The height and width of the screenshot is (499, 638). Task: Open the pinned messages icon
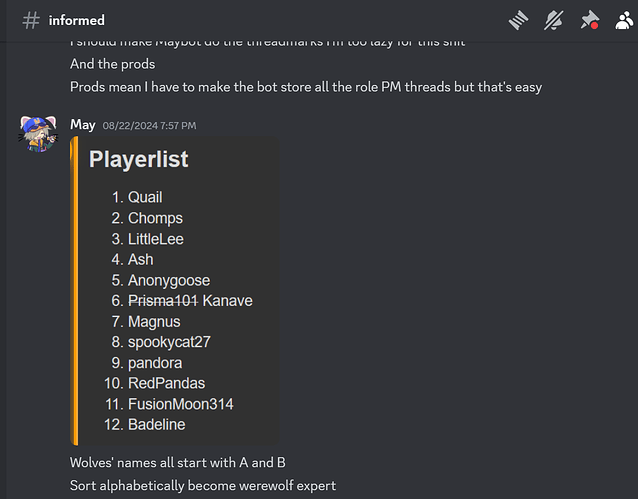pyautogui.click(x=590, y=20)
